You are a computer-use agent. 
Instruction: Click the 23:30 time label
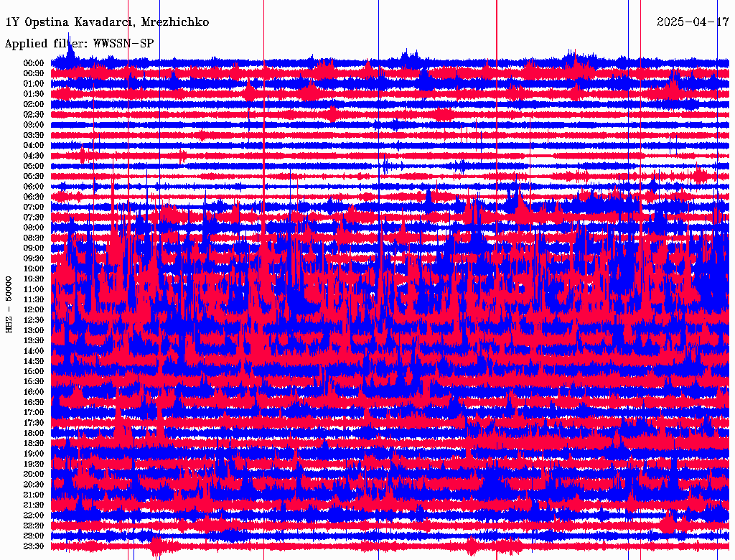tap(33, 546)
